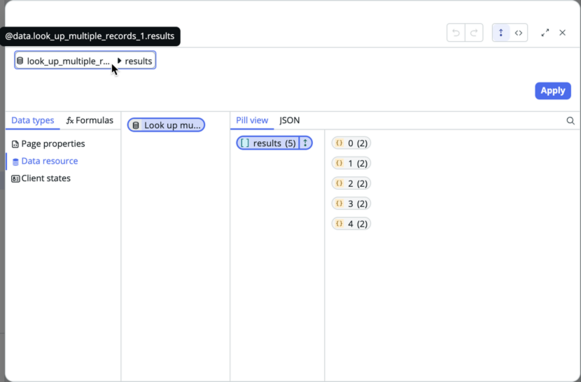
Task: Click the database icon in the expression pill
Action: pos(20,61)
